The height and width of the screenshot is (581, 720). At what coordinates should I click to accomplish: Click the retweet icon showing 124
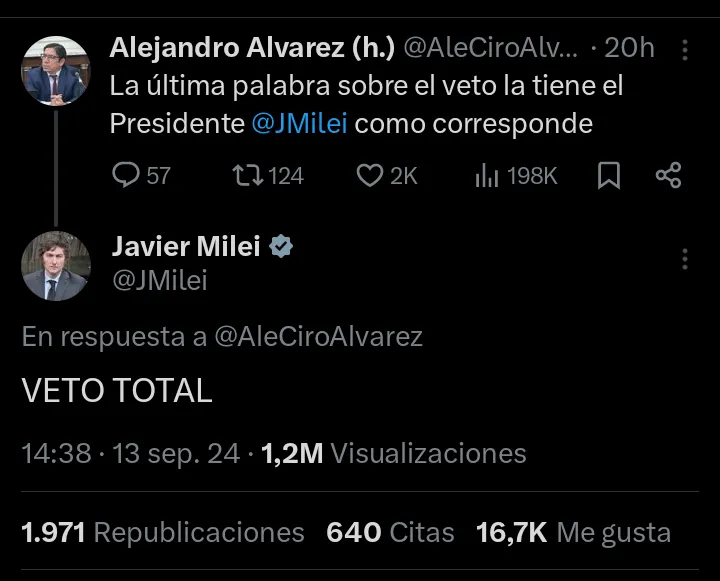coord(244,176)
